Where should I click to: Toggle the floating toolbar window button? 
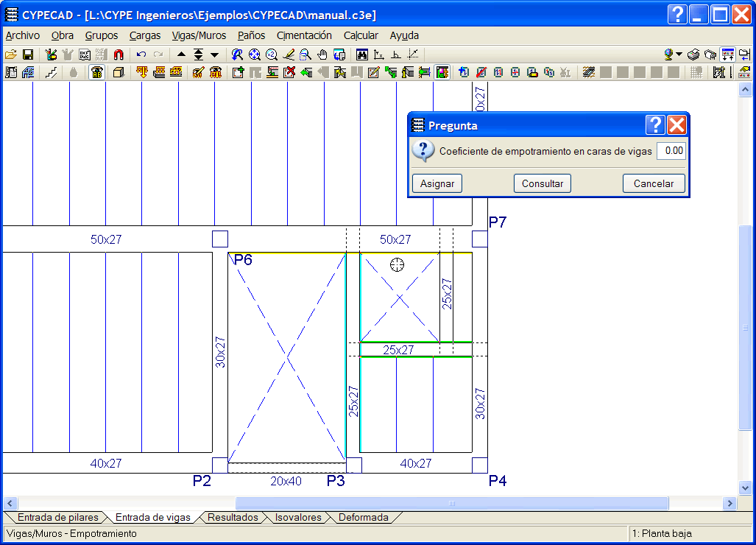[727, 54]
